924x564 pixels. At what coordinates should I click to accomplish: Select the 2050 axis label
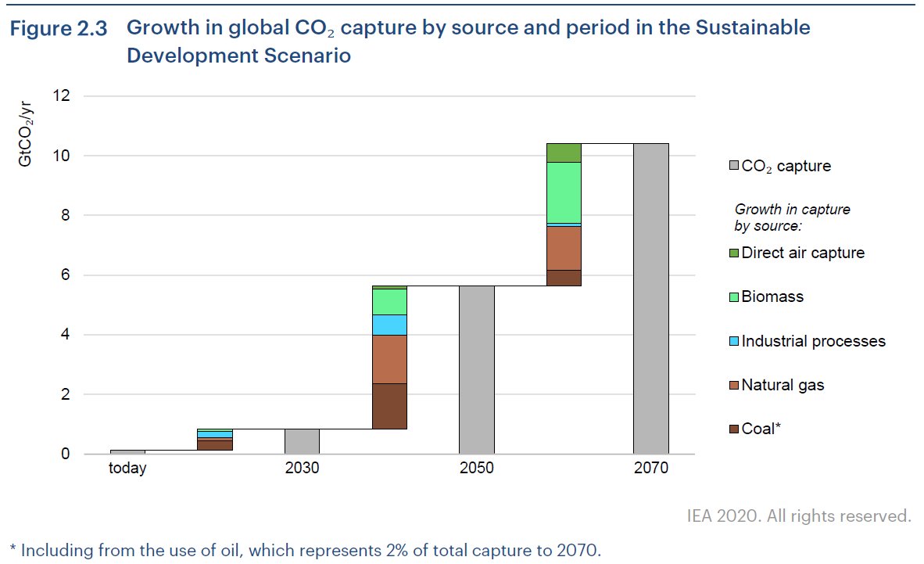[x=477, y=469]
